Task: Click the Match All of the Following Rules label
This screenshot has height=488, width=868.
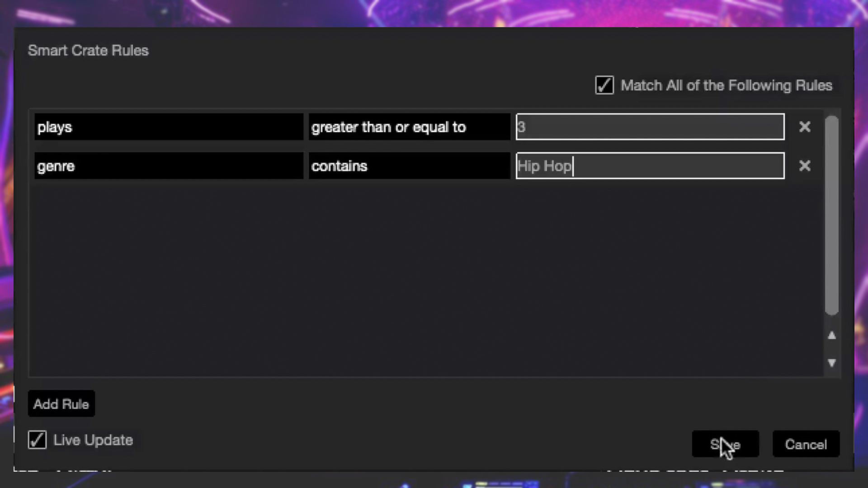Action: click(726, 85)
